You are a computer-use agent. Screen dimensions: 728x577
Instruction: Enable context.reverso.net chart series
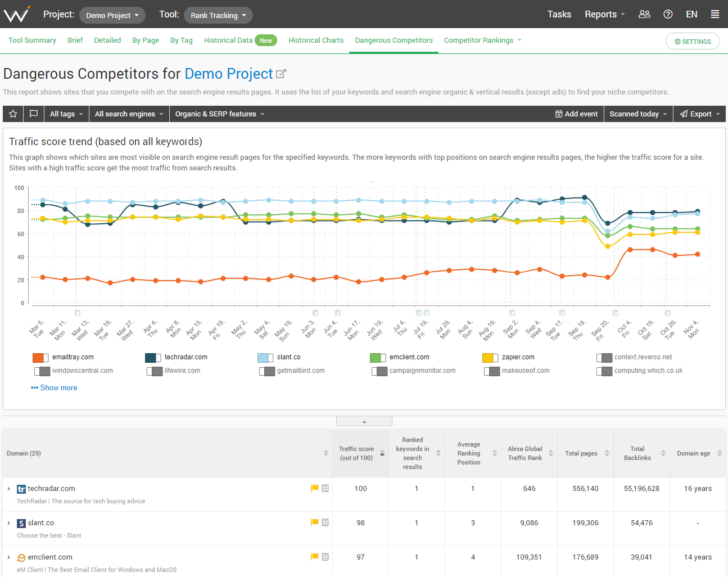click(x=604, y=358)
